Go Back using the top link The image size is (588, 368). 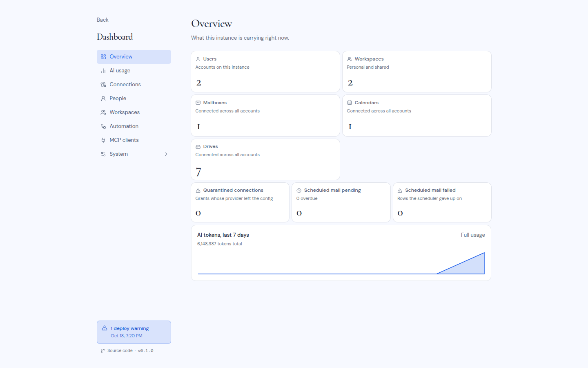click(x=102, y=20)
